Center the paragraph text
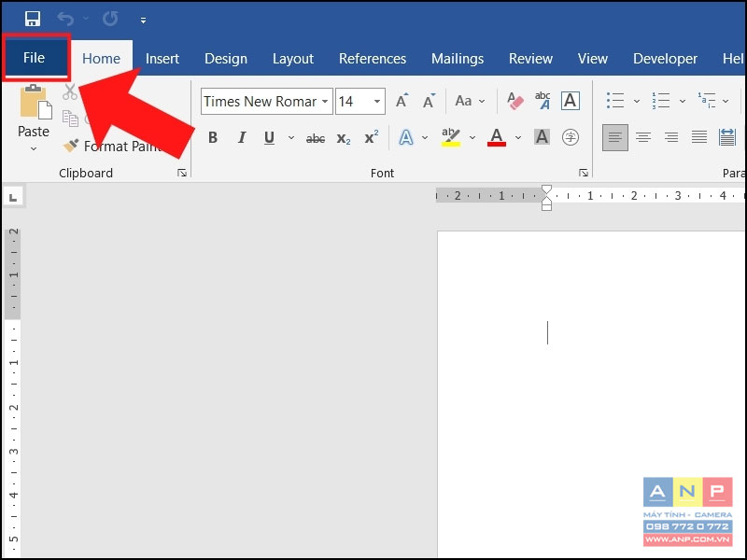This screenshot has height=560, width=747. (643, 137)
